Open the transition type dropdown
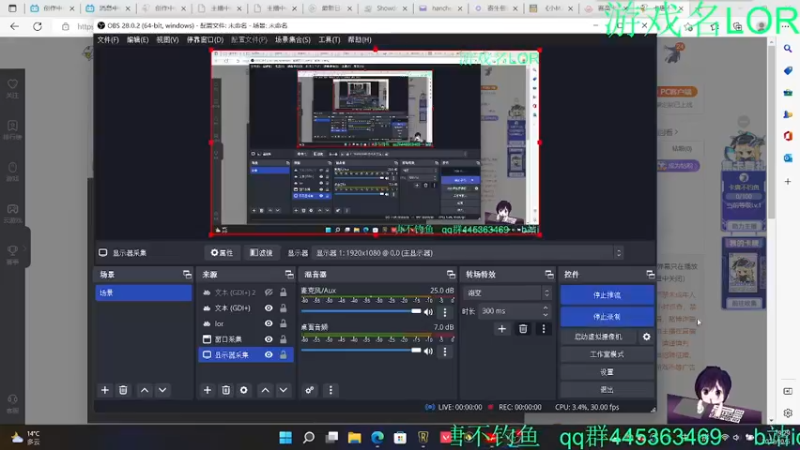 point(507,293)
